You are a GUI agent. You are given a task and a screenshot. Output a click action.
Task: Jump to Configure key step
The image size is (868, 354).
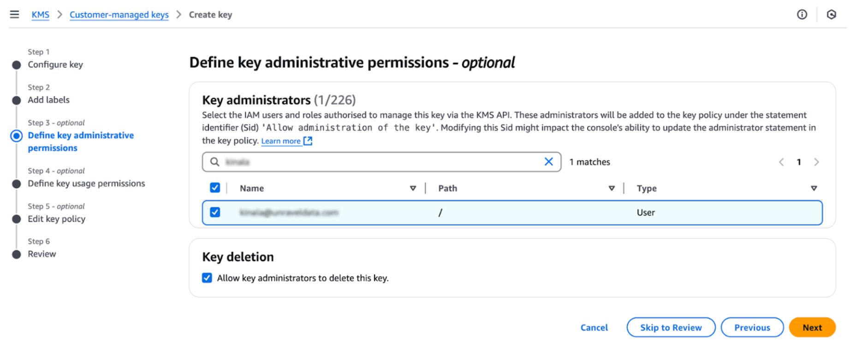click(55, 65)
